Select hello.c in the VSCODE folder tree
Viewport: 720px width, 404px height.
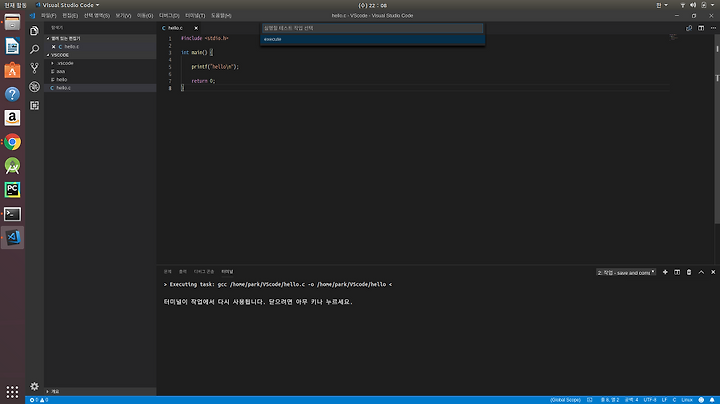click(100, 88)
